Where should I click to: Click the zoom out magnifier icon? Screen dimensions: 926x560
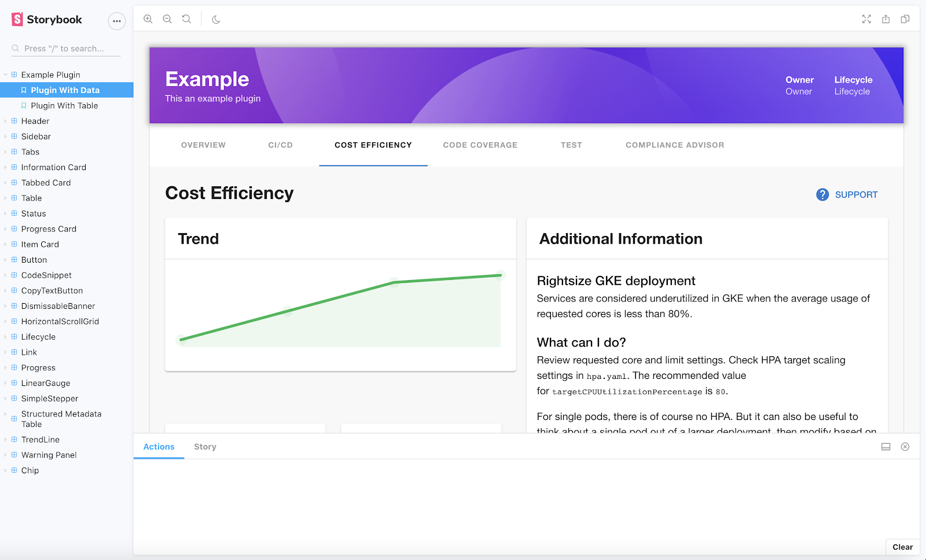pos(167,19)
